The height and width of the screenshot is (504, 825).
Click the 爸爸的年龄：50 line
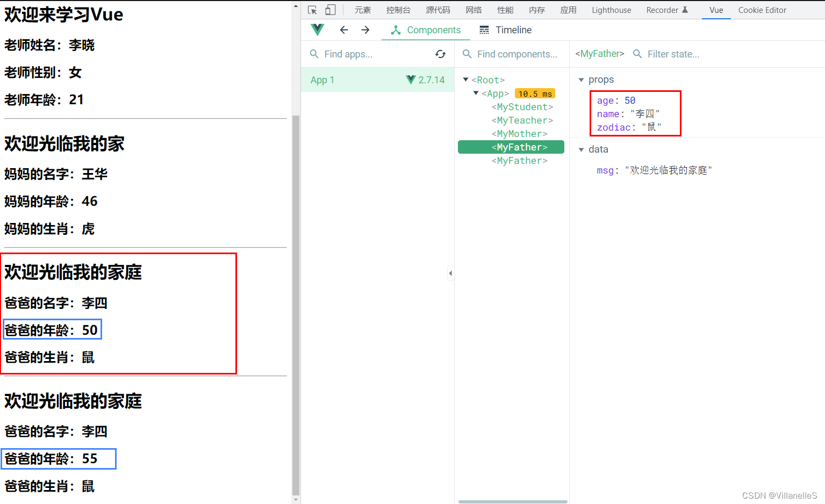pyautogui.click(x=52, y=330)
